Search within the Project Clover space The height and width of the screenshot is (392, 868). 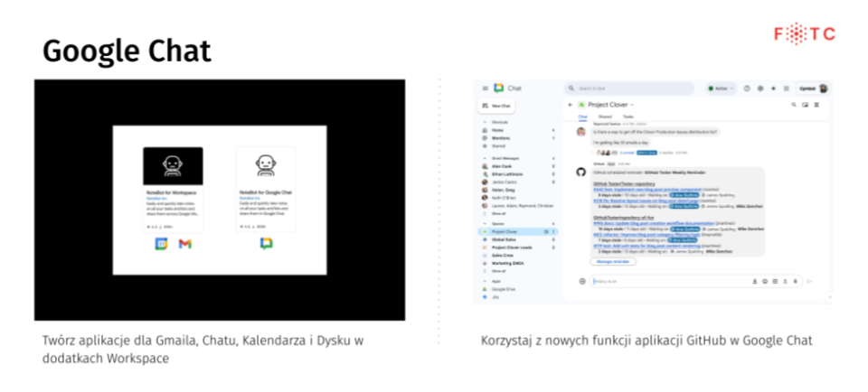[x=793, y=105]
